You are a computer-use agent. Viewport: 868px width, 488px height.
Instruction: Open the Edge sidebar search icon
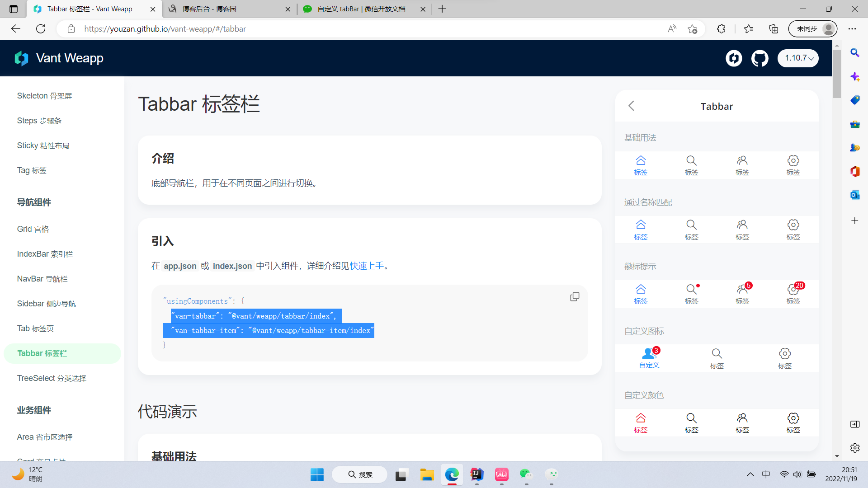click(854, 53)
